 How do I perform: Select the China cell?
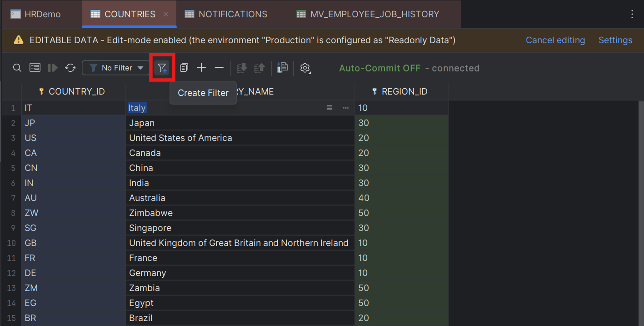[x=240, y=168]
